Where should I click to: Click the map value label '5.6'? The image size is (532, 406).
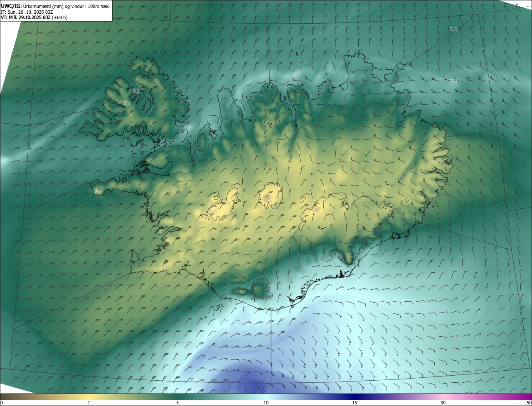pyautogui.click(x=453, y=29)
